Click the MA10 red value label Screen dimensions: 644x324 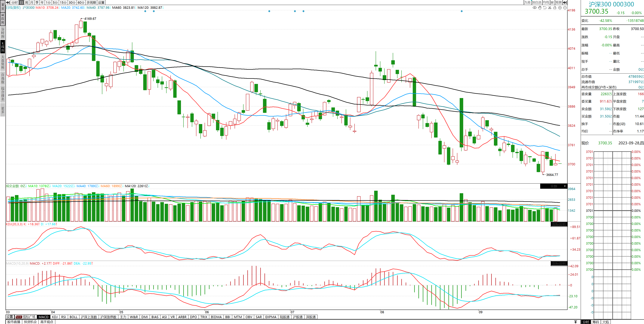pyautogui.click(x=47, y=8)
